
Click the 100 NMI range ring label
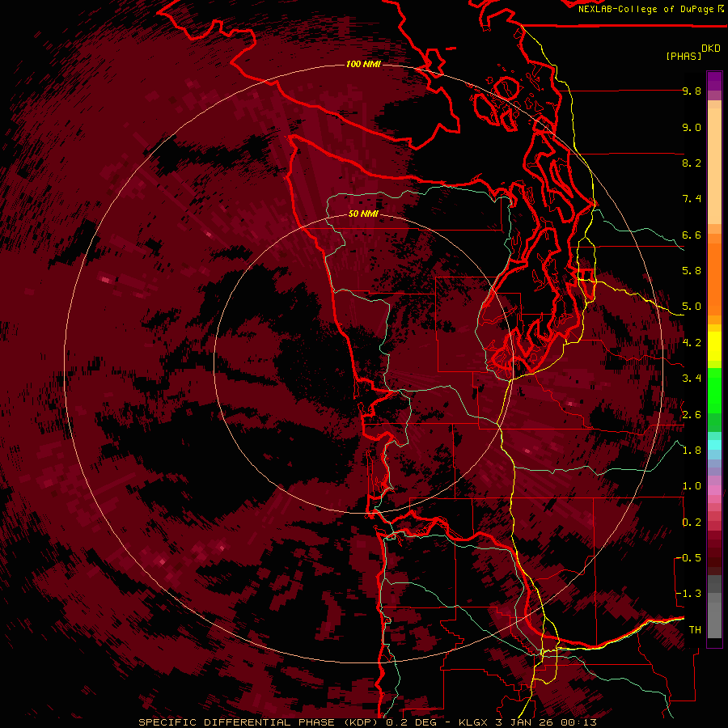[x=363, y=64]
